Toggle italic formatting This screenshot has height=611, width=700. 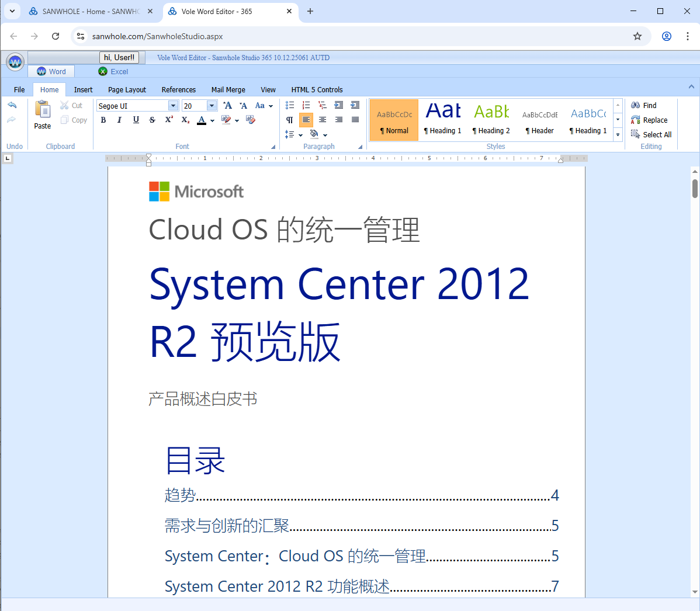(119, 120)
